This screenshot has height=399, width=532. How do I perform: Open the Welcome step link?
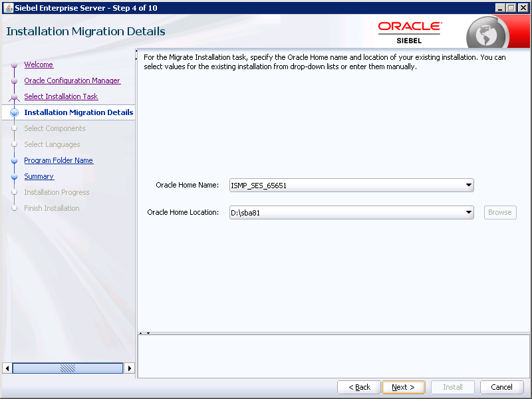(x=39, y=65)
